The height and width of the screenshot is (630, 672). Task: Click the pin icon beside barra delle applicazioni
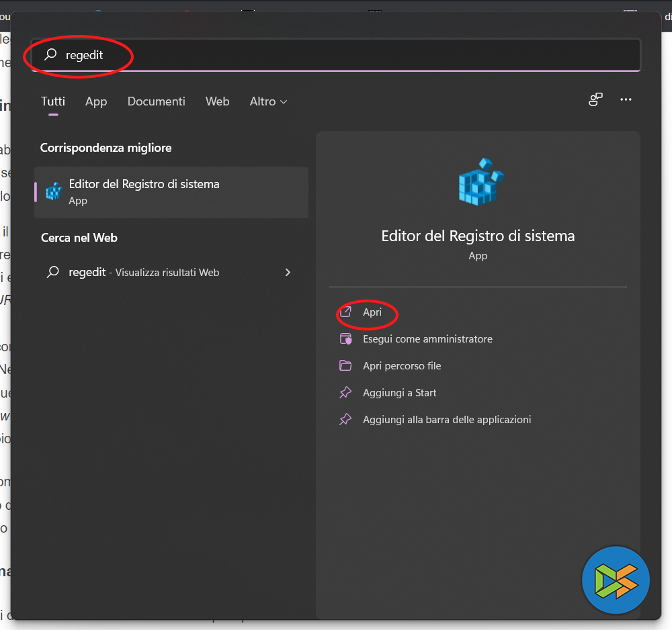click(345, 419)
